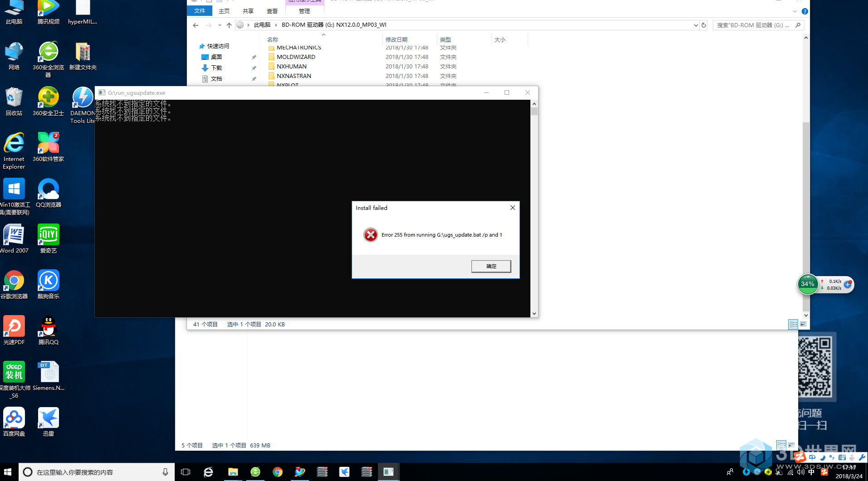
Task: Select the 酷狗音乐 desktop icon
Action: pos(49,285)
